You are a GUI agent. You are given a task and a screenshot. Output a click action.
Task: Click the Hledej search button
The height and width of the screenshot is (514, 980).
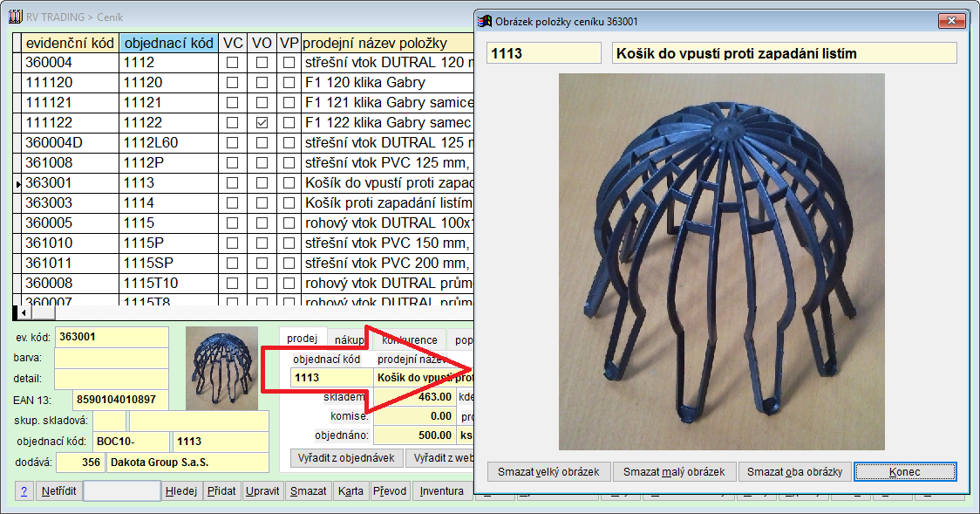[182, 490]
